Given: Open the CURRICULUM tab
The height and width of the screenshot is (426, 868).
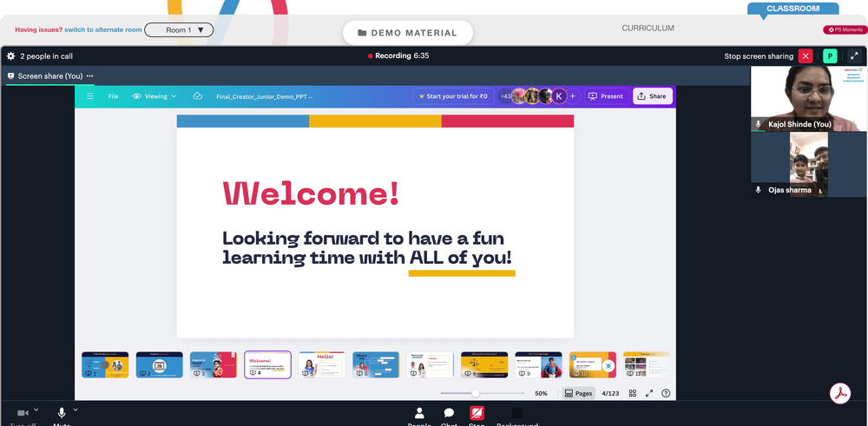Looking at the screenshot, I should (x=648, y=29).
